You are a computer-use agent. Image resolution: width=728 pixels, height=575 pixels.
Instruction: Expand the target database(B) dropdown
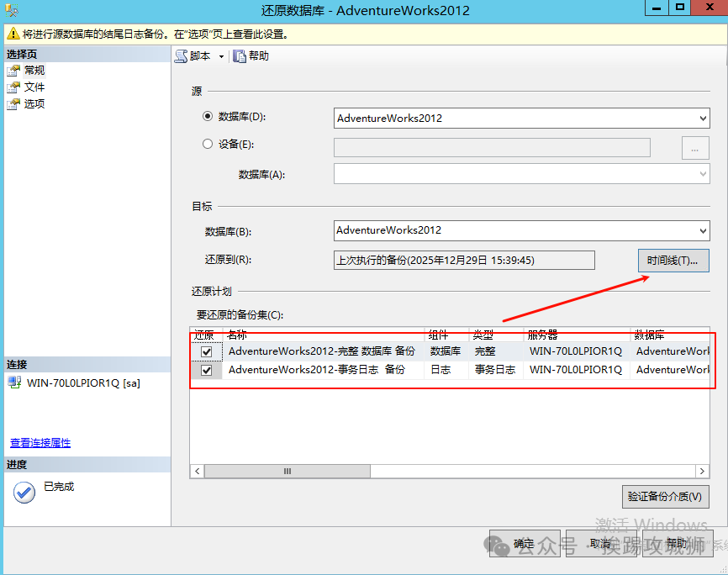[703, 230]
